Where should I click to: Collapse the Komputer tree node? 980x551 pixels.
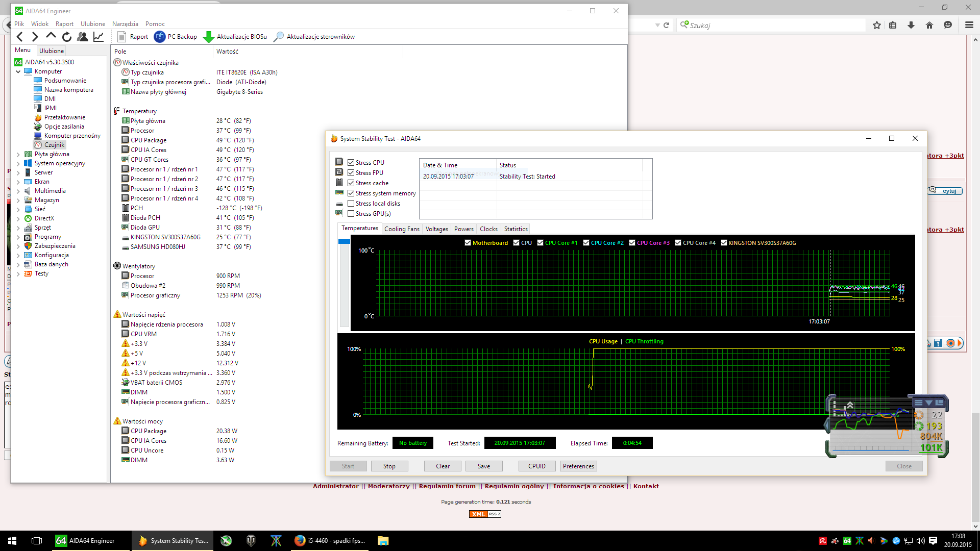[18, 71]
